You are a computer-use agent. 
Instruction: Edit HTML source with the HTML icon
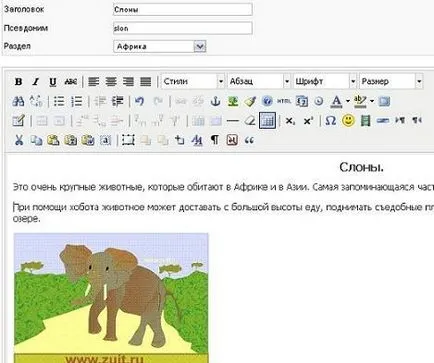(x=284, y=101)
